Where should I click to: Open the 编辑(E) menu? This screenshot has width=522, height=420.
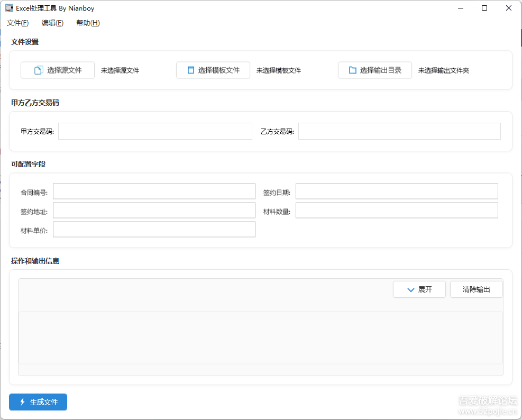(52, 23)
